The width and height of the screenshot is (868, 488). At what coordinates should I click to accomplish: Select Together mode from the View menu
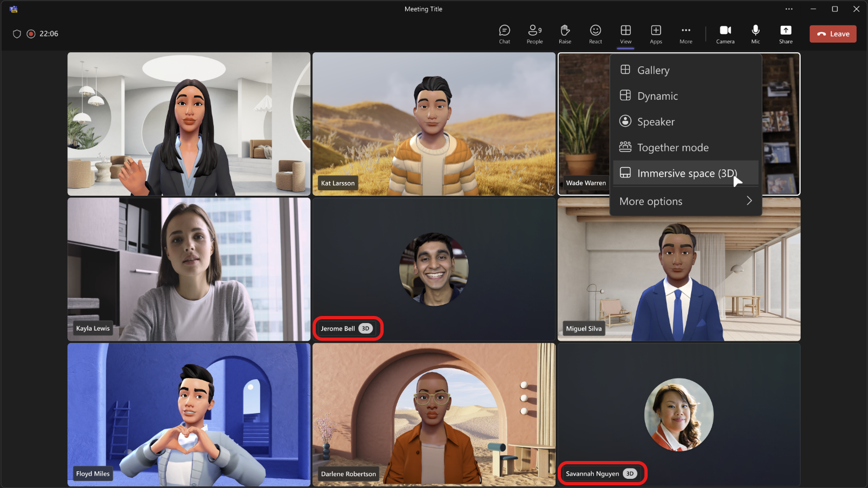672,147
